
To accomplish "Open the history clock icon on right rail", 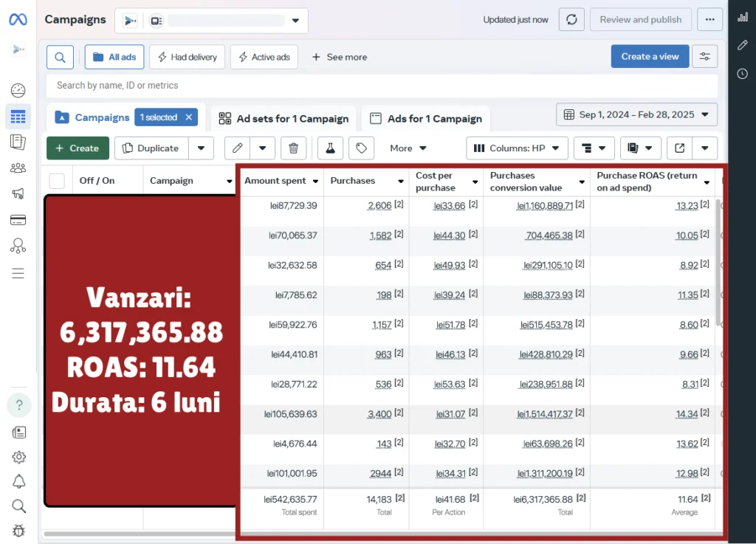I will coord(743,74).
